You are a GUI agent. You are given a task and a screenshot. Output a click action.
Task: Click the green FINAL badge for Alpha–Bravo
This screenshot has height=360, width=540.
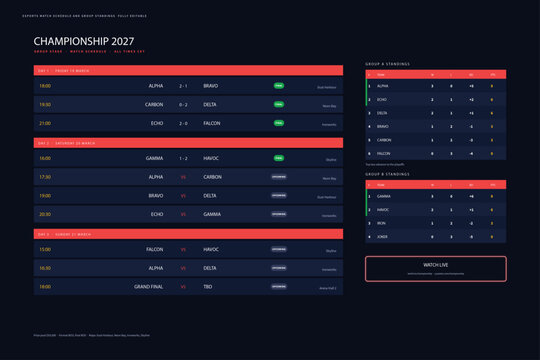pyautogui.click(x=279, y=86)
